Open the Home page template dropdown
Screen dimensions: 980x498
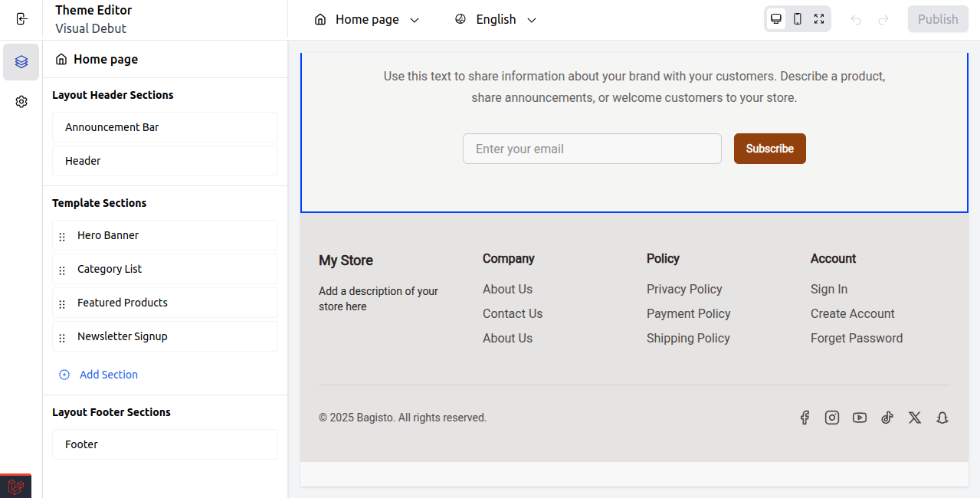click(x=367, y=20)
